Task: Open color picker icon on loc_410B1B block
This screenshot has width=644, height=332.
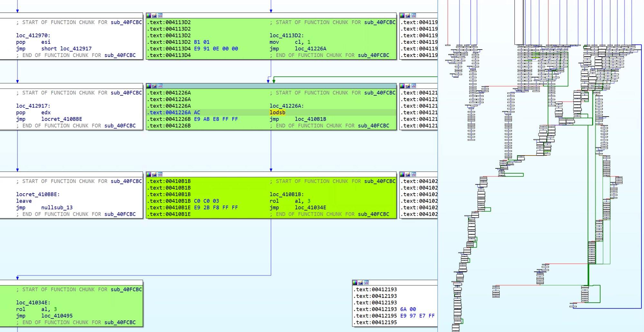Action: point(149,174)
